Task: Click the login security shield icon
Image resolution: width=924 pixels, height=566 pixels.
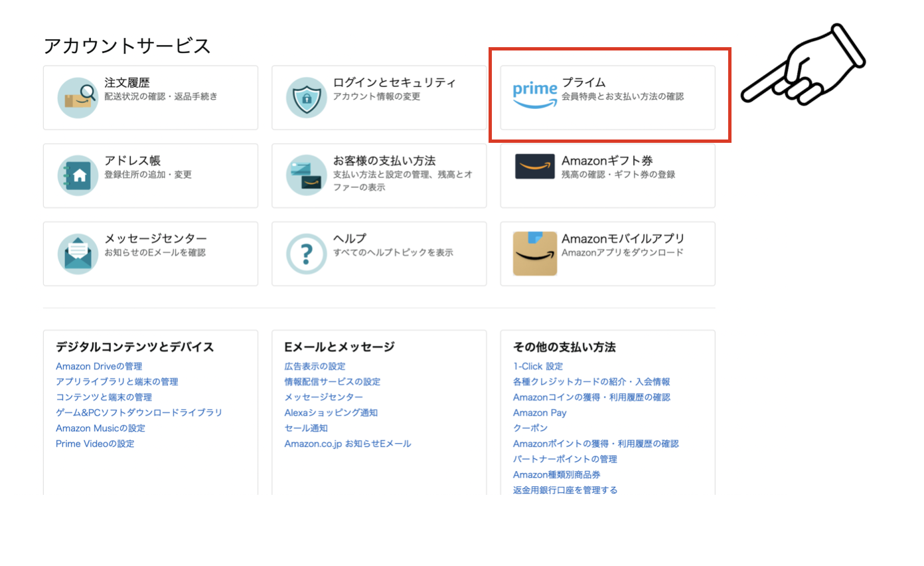Action: click(307, 98)
